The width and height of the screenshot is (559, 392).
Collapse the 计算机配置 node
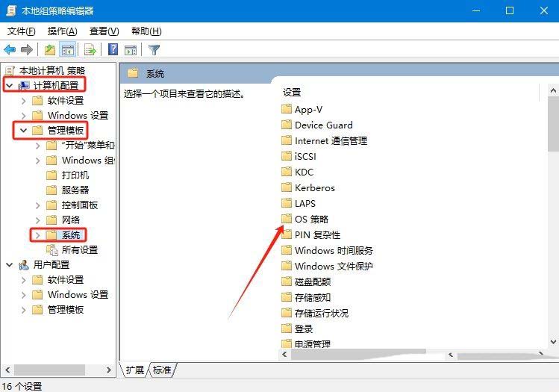coord(10,86)
